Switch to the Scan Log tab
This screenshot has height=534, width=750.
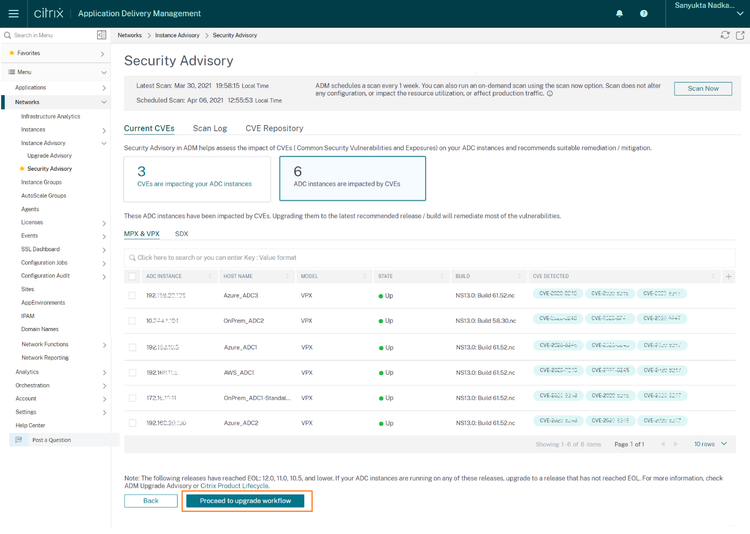click(x=210, y=128)
